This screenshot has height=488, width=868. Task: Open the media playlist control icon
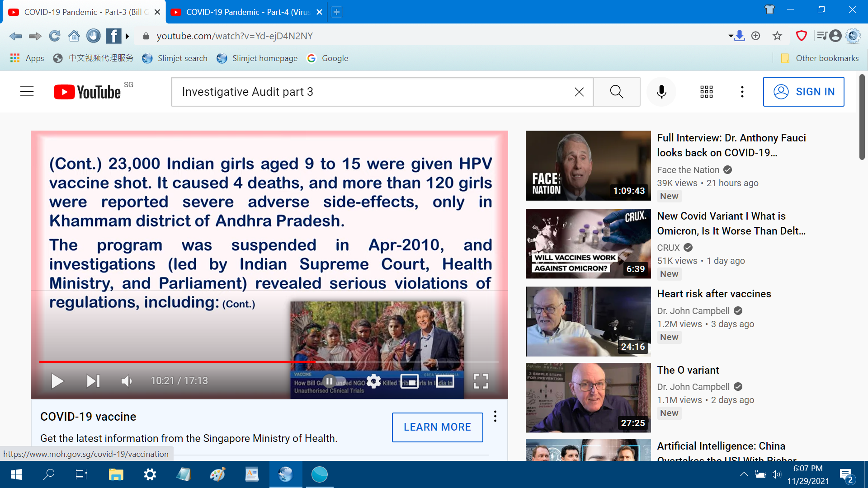pyautogui.click(x=822, y=36)
